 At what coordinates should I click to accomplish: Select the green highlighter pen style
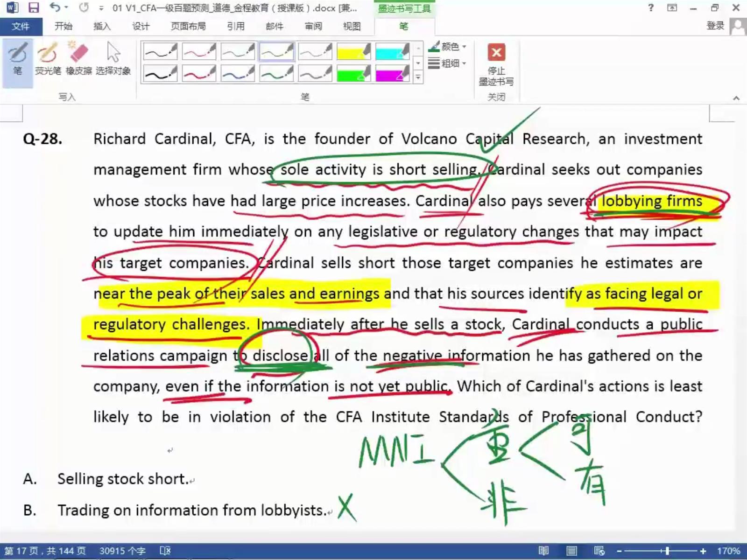(x=353, y=74)
